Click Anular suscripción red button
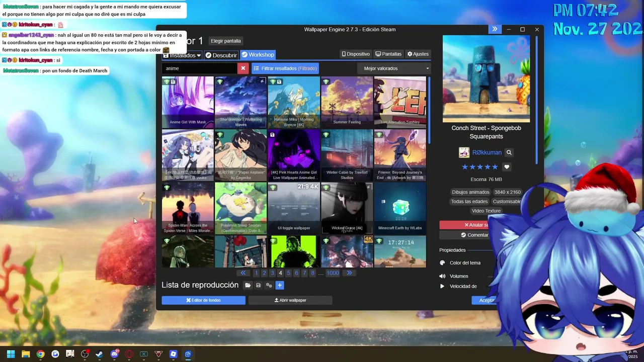The image size is (644, 362). (468, 225)
